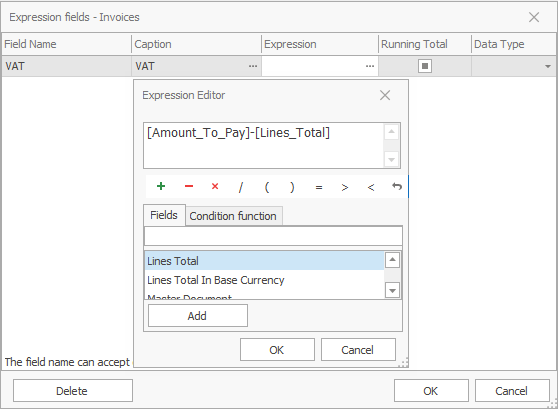The width and height of the screenshot is (558, 409).
Task: Insert closing parenthesis into expression
Action: pyautogui.click(x=293, y=187)
